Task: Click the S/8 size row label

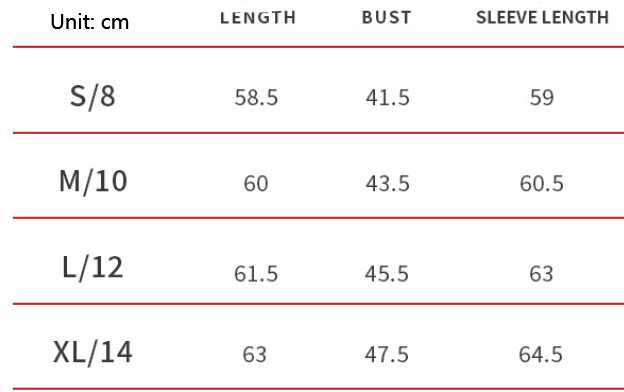Action: coord(92,97)
